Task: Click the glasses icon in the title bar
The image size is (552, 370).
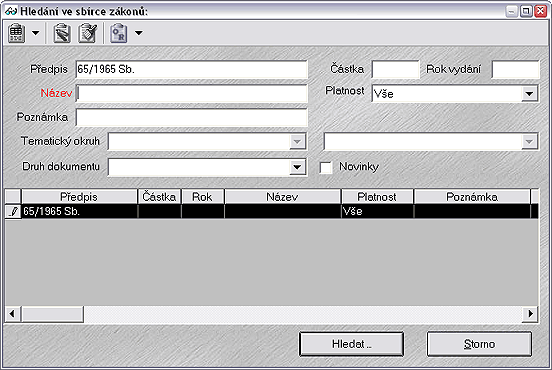Action: (x=11, y=11)
